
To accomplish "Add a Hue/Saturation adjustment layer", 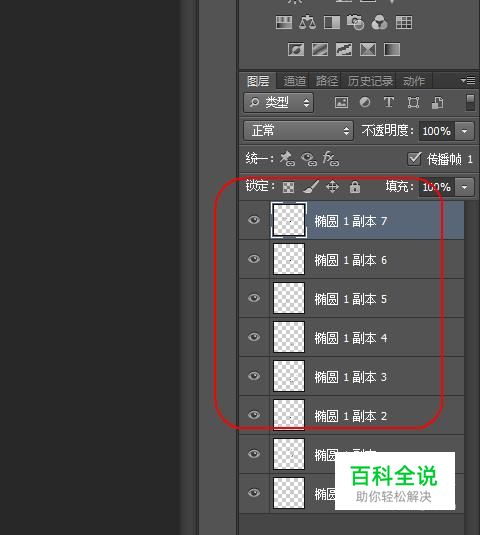I will (284, 23).
